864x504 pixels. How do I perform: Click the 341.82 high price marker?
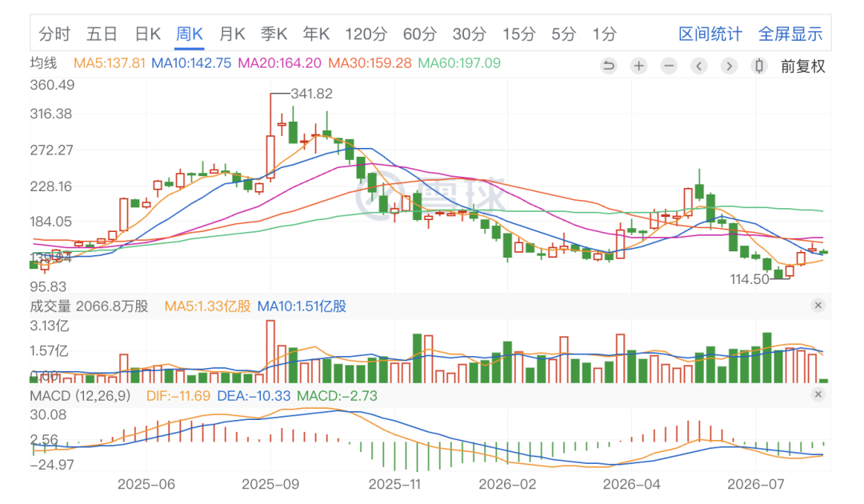click(x=312, y=94)
